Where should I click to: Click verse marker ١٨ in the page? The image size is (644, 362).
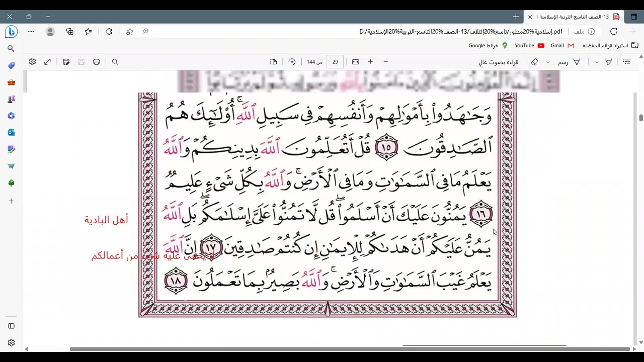(176, 282)
